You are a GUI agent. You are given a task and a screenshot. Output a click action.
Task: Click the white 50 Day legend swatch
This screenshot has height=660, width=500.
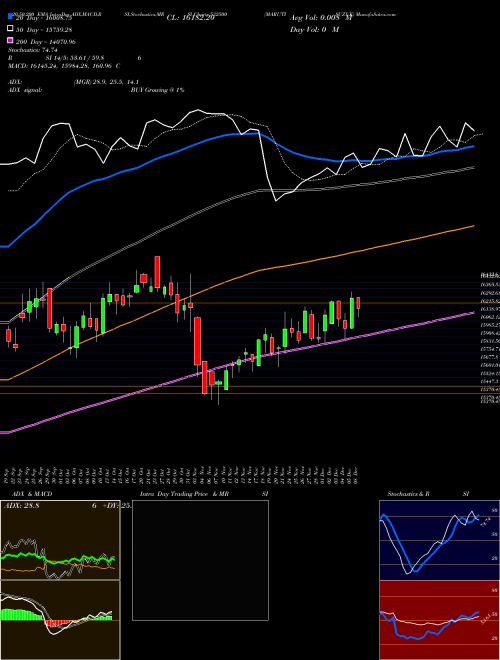[11, 29]
